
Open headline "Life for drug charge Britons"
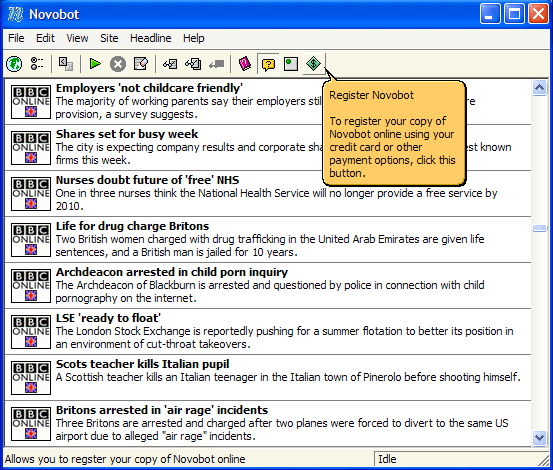[x=132, y=226]
